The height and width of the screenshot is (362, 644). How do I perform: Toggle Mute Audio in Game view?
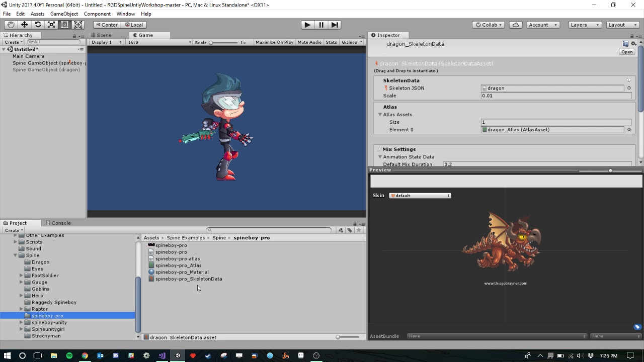pos(309,42)
